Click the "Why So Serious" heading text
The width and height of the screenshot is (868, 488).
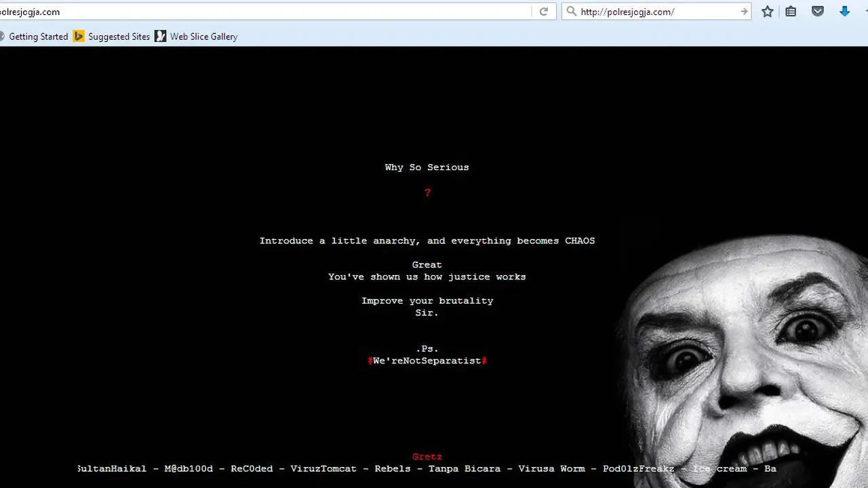coord(427,167)
